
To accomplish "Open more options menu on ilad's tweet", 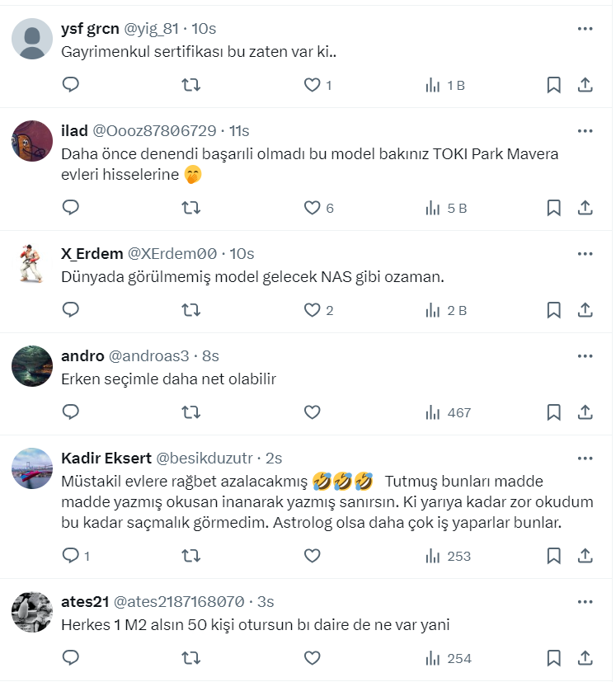I will 585,131.
